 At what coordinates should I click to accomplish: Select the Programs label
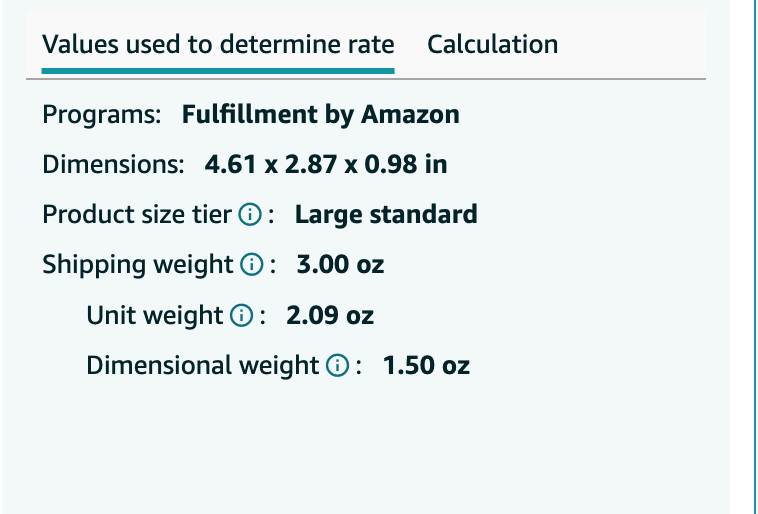point(102,115)
